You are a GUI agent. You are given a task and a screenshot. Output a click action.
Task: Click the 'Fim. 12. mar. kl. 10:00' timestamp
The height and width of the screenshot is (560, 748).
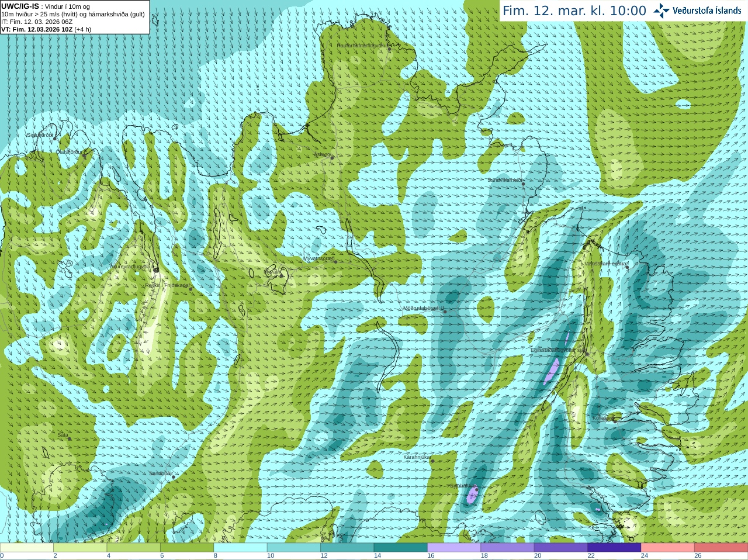coord(574,11)
